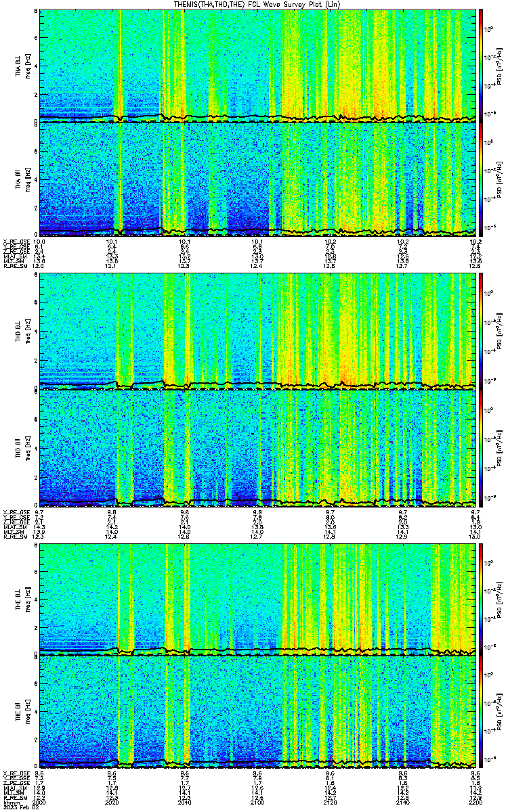The width and height of the screenshot is (508, 812).
Task: Click the THA panel X_RE_GSE ephemeris label
Action: (x=14, y=241)
